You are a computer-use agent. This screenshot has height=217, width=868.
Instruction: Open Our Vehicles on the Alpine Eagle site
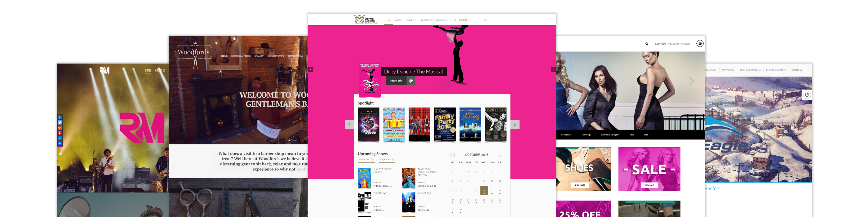(x=728, y=70)
